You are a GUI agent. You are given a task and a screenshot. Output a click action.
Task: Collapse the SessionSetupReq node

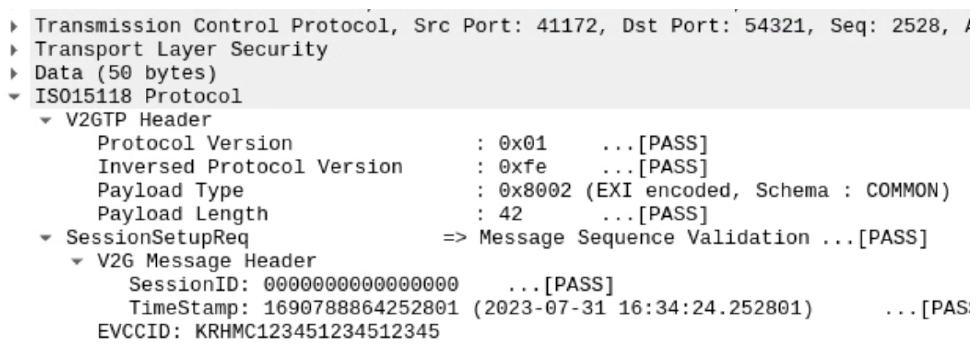pos(46,238)
